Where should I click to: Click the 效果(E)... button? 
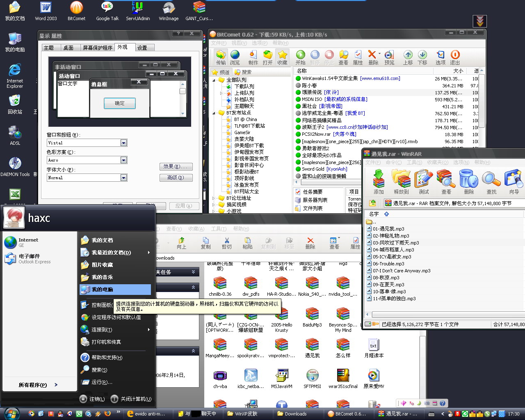pos(176,167)
